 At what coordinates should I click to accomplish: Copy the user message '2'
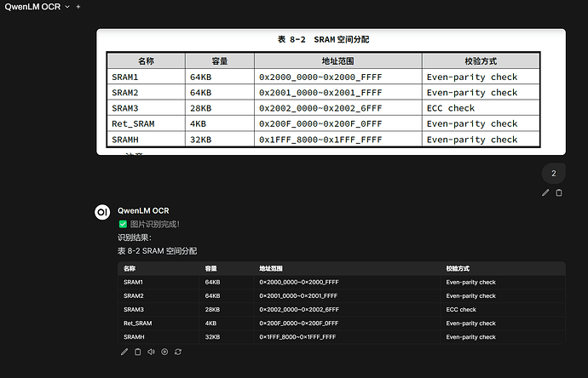[559, 192]
